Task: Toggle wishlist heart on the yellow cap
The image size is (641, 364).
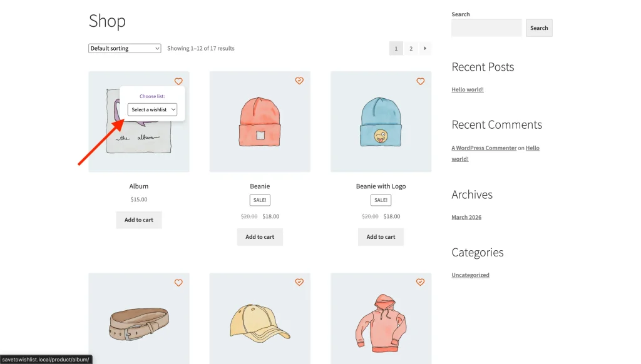Action: point(299,283)
